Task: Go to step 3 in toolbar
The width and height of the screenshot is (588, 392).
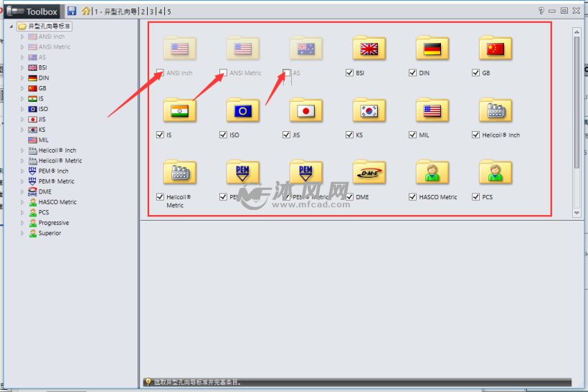Action: click(151, 11)
